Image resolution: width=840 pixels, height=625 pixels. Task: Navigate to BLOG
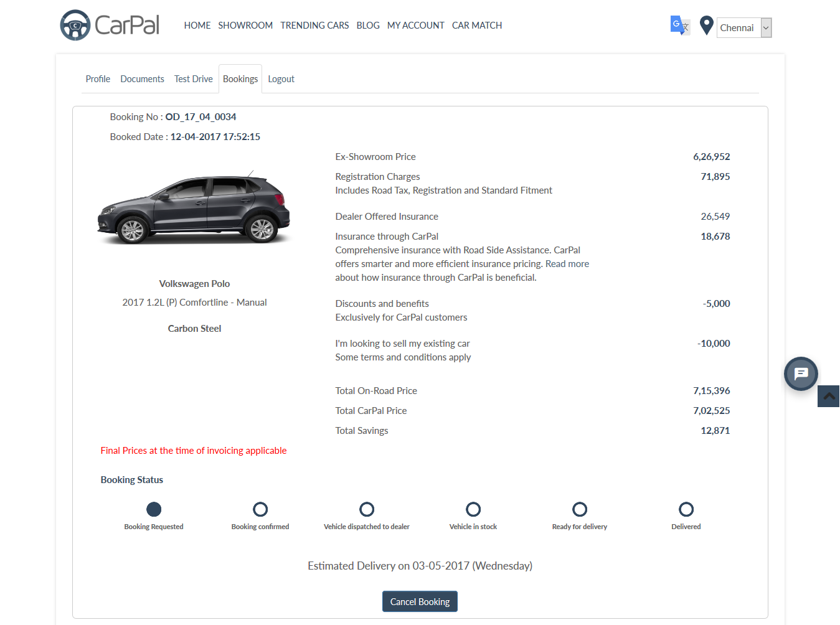[368, 26]
